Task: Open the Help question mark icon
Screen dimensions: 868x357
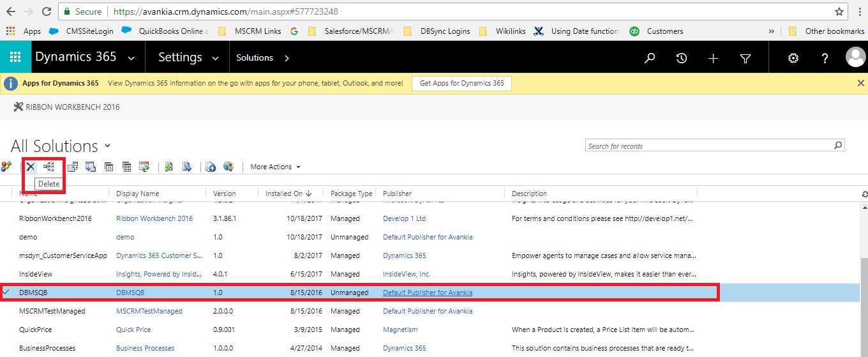Action: tap(825, 58)
